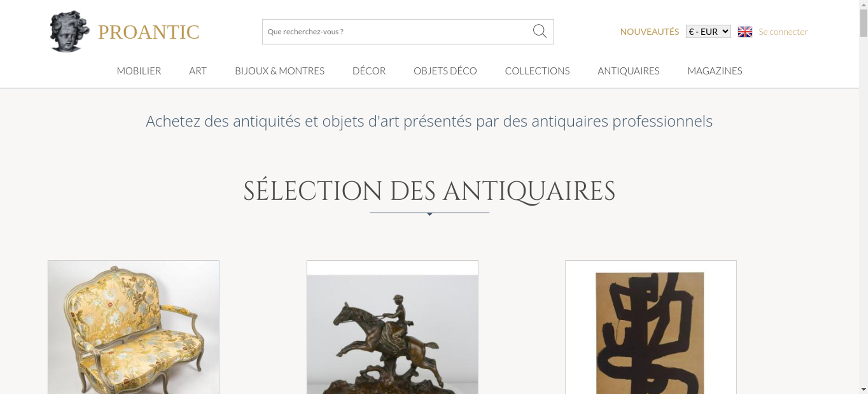Open the MAGAZINES menu
The height and width of the screenshot is (394, 868).
(x=715, y=71)
